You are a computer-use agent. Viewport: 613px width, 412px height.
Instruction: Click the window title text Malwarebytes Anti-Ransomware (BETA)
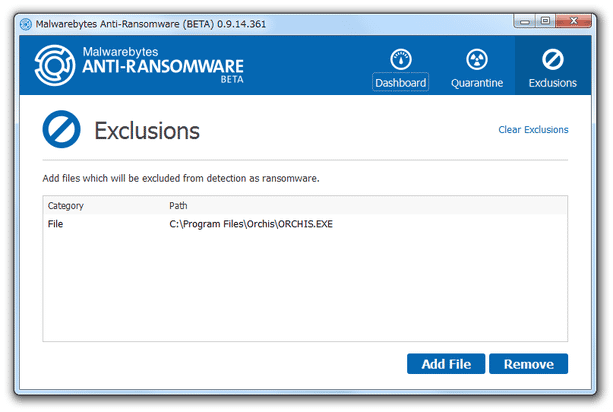[125, 24]
